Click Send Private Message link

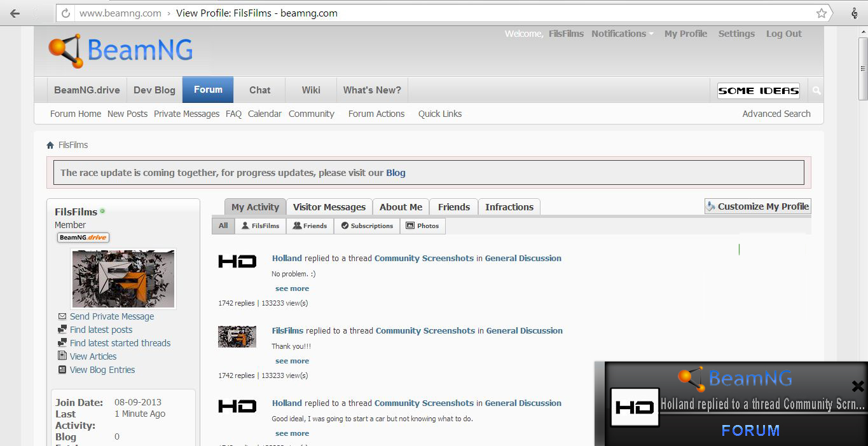112,316
